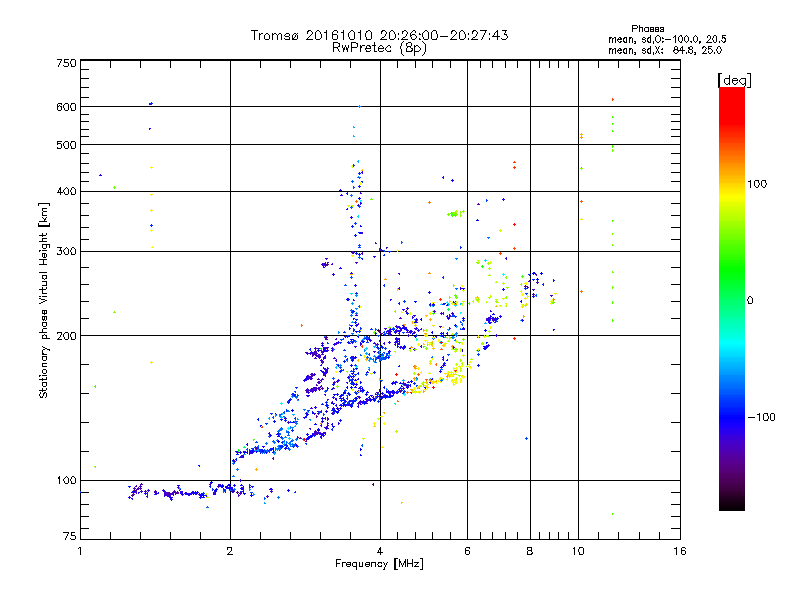Click the y-axis tick label "75"
The height and width of the screenshot is (600, 800).
pyautogui.click(x=70, y=536)
